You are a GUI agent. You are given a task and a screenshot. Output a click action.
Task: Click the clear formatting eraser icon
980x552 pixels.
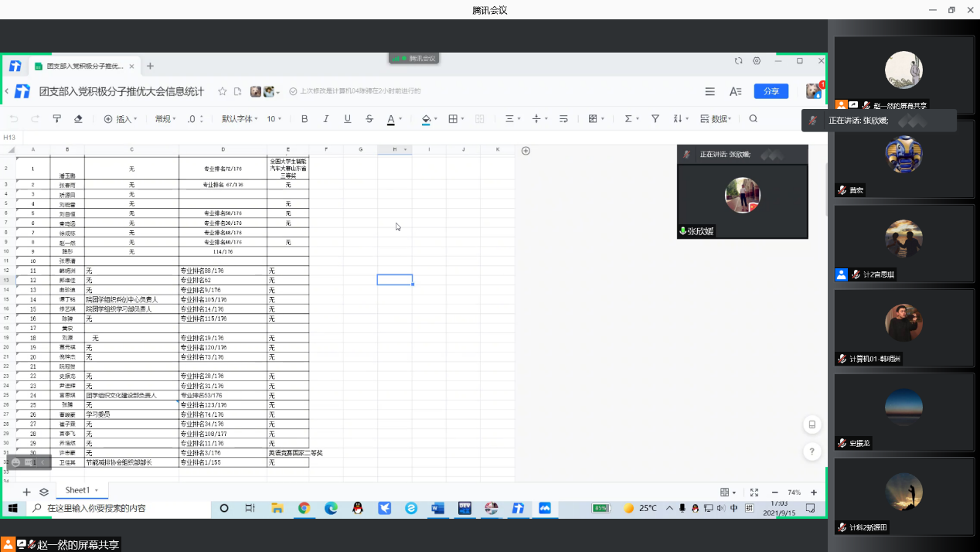78,119
